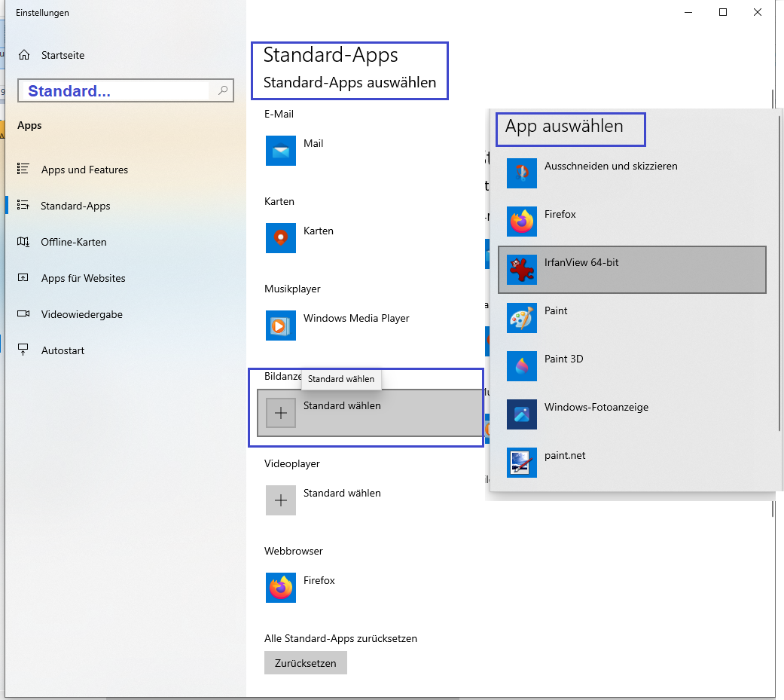The width and height of the screenshot is (784, 700).
Task: Open Autostart settings
Action: [x=126, y=350]
